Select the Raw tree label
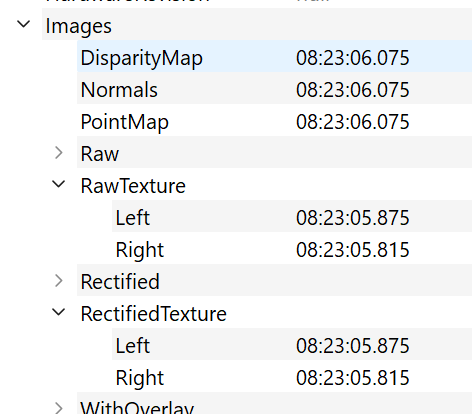Screen dimensions: 472x414 [x=100, y=154]
